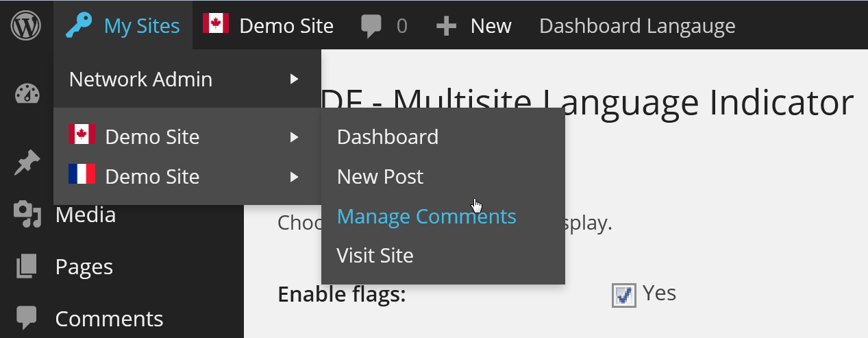
Task: Select the French flag Demo Site entry
Action: click(x=187, y=177)
